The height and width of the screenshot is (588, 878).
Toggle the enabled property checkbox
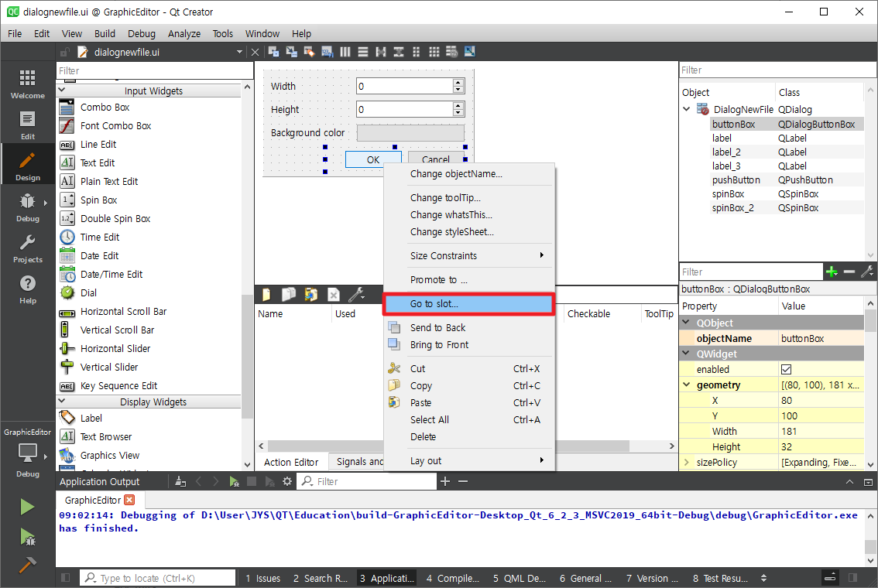[786, 369]
